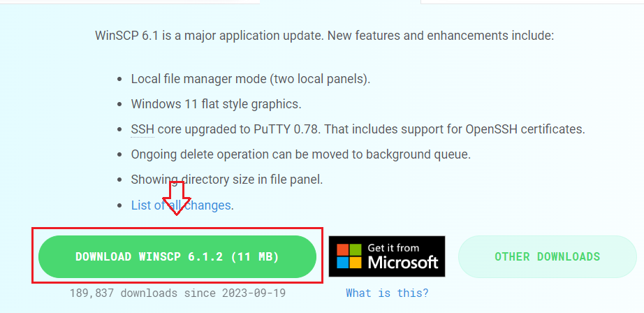
Task: Click Showing directory size in file panel
Action: 227,180
